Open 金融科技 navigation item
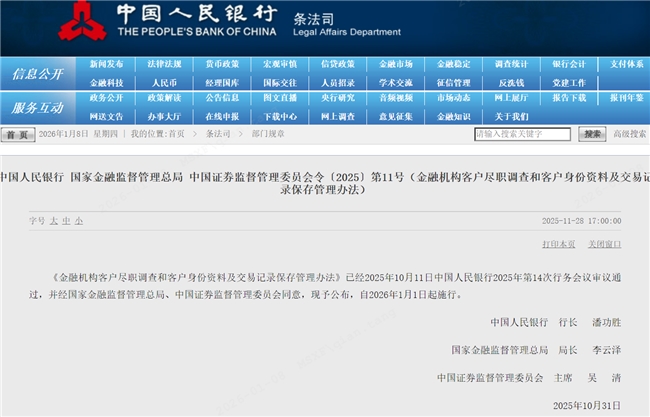 (107, 83)
